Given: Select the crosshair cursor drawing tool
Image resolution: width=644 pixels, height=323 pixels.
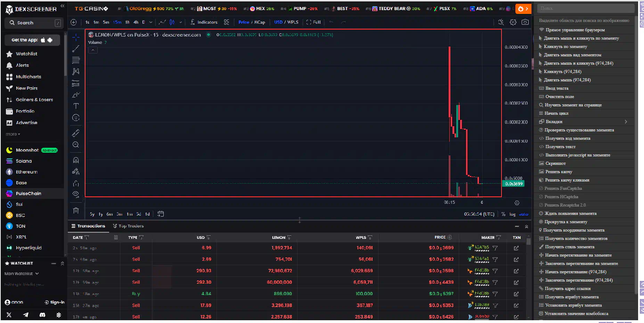Looking at the screenshot, I should coord(76,37).
